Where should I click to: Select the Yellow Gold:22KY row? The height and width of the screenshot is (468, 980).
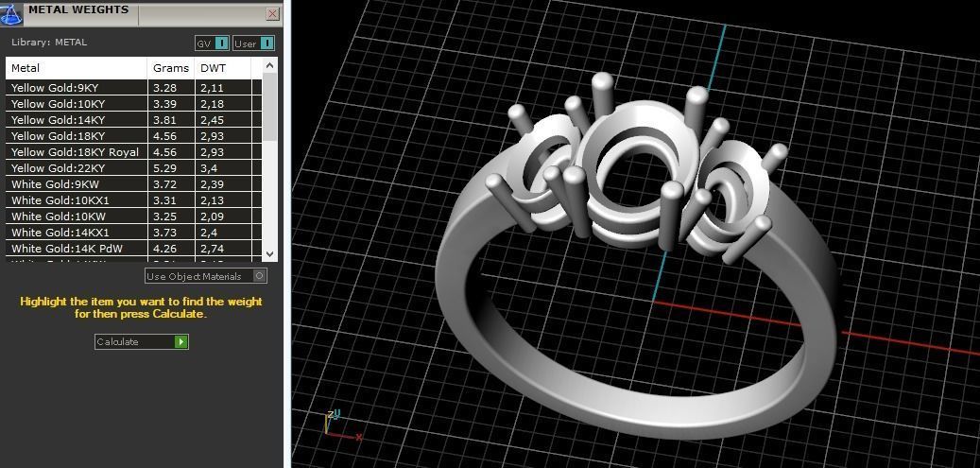point(133,168)
